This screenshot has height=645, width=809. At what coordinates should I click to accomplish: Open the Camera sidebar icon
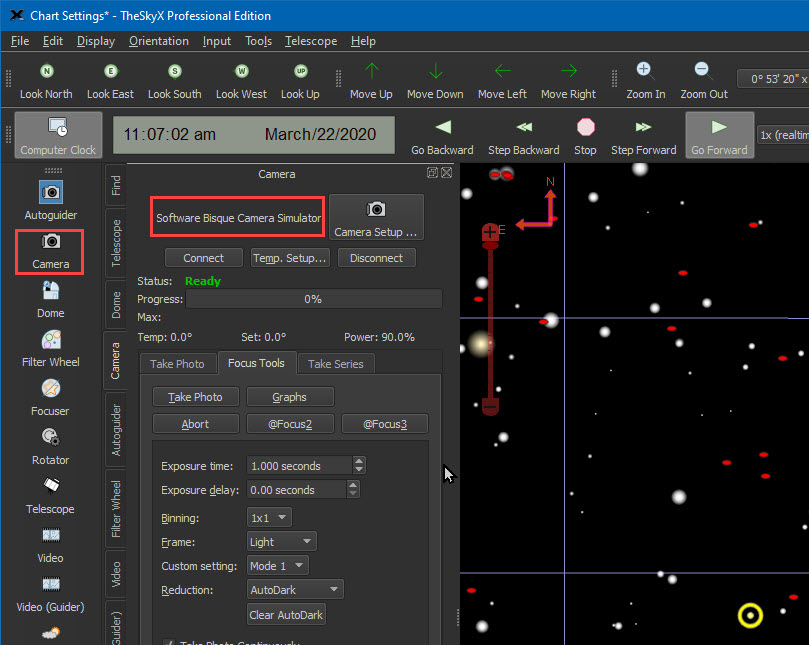(x=51, y=241)
